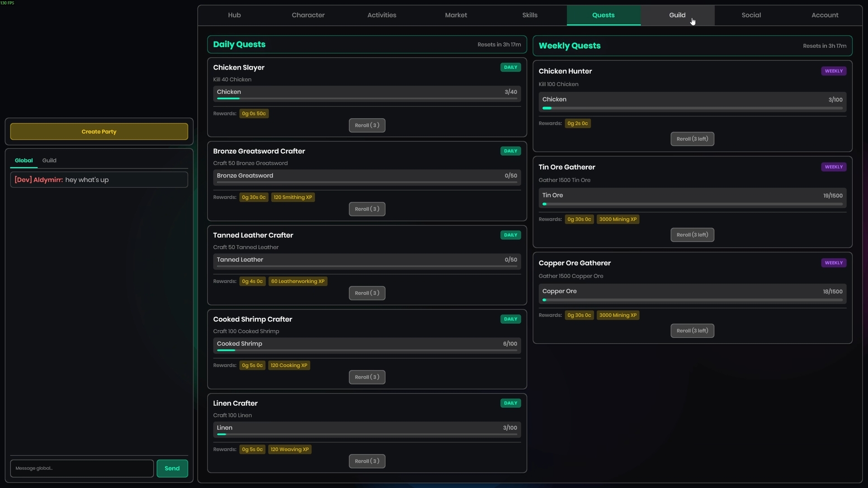Open the Skills tab
The width and height of the screenshot is (868, 488).
pos(529,15)
